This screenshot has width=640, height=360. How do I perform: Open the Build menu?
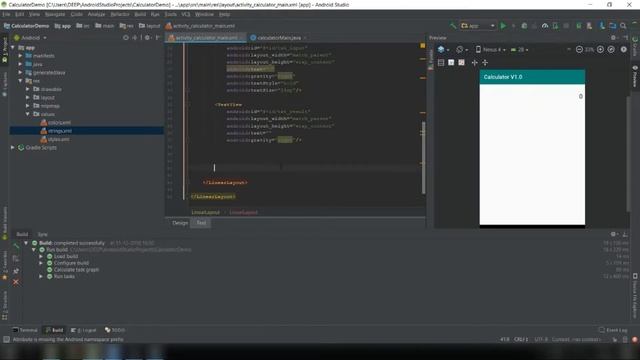(140, 14)
